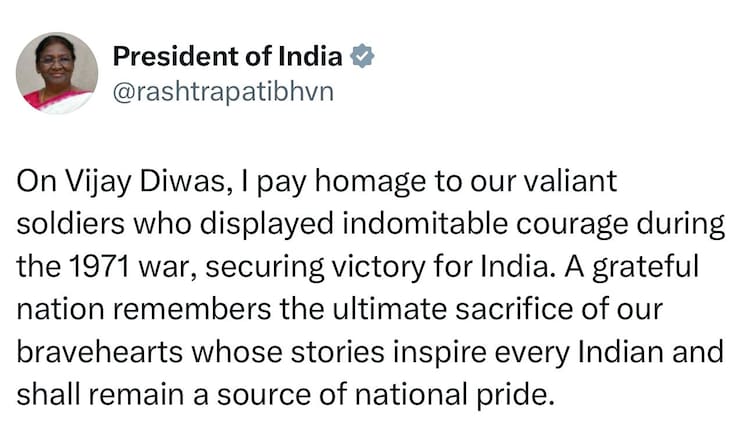750x442 pixels.
Task: Open the President of India display name
Action: (227, 56)
